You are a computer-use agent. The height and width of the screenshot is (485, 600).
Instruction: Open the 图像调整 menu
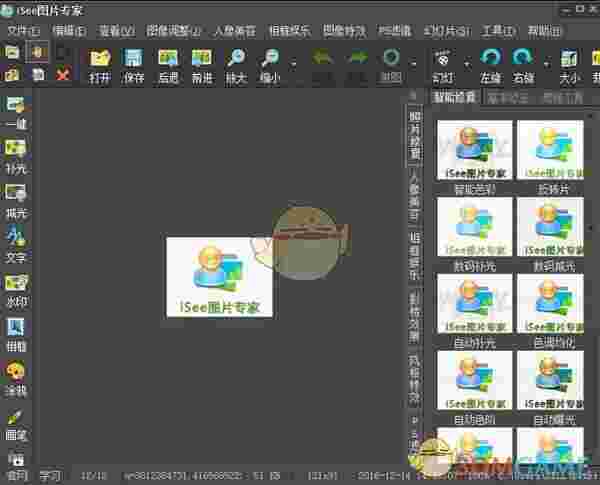coord(174,31)
